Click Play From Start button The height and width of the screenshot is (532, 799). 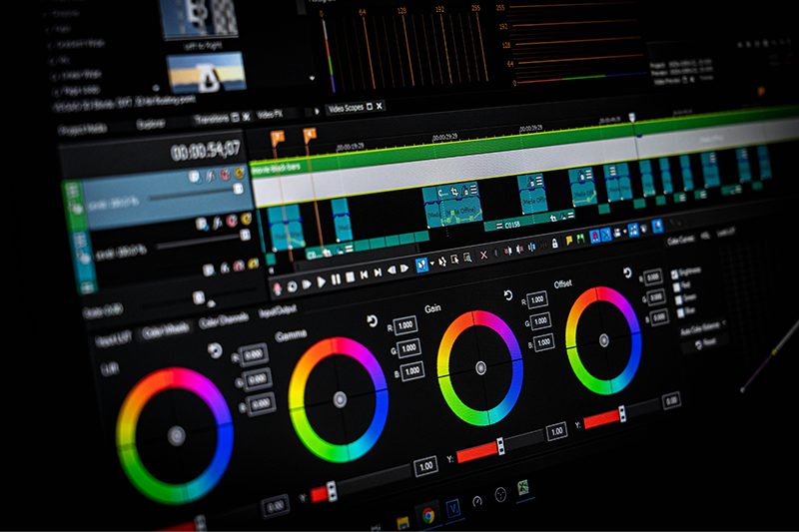tap(307, 284)
